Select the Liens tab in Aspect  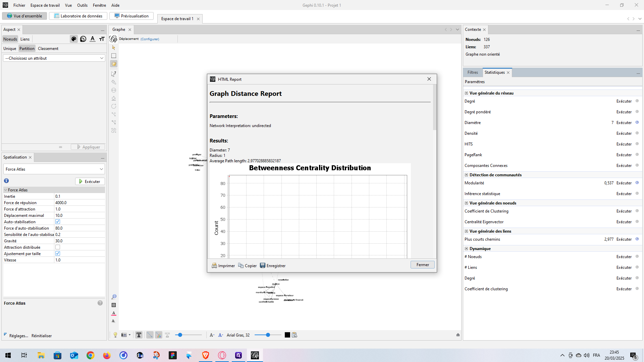pos(25,39)
